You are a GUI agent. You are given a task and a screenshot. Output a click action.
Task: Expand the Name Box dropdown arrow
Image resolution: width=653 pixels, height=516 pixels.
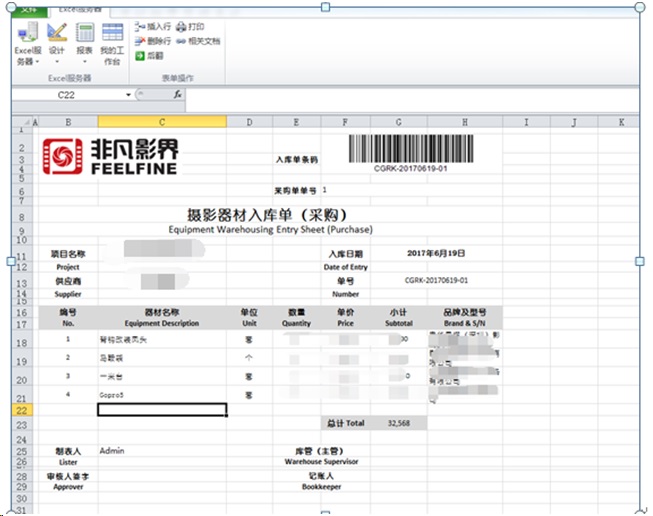click(x=129, y=95)
